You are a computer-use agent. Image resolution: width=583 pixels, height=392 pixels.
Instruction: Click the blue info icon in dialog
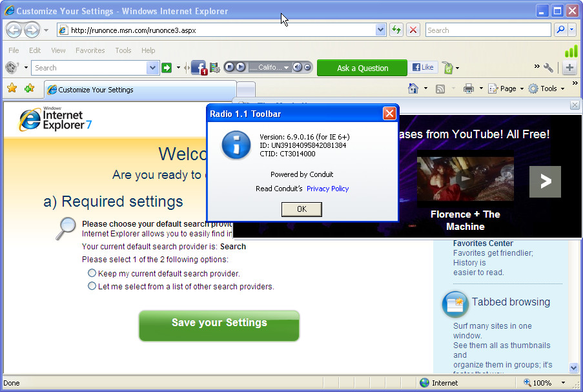(236, 145)
